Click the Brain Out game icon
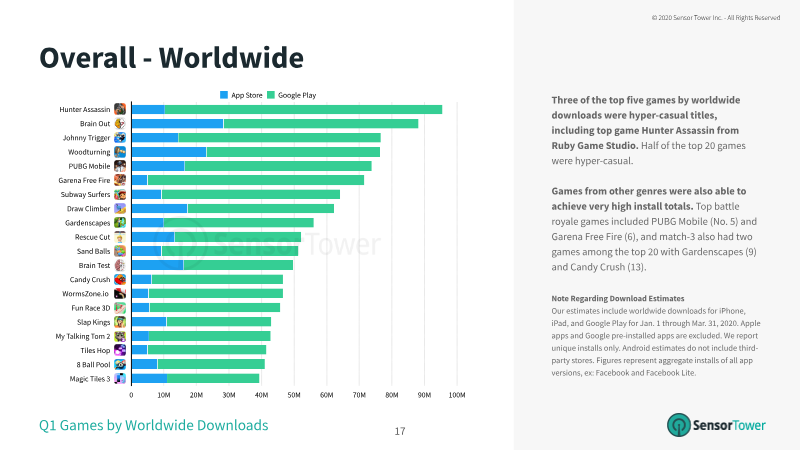The image size is (800, 450). [120, 123]
